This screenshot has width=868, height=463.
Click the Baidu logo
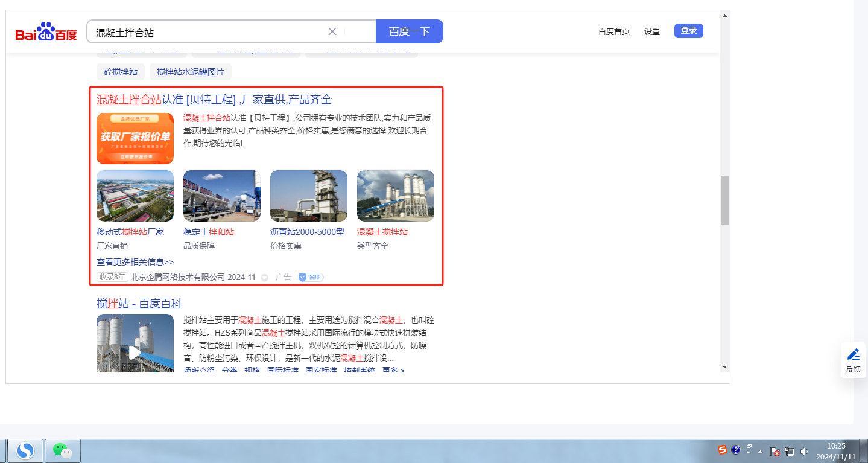tap(46, 31)
